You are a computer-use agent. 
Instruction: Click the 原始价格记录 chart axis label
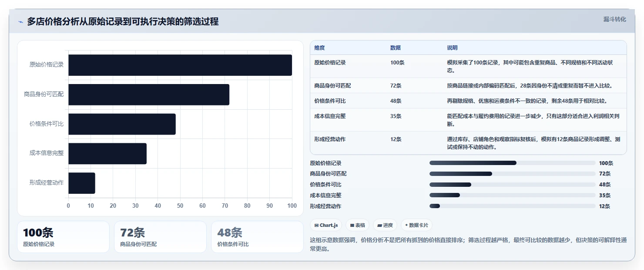tap(47, 65)
